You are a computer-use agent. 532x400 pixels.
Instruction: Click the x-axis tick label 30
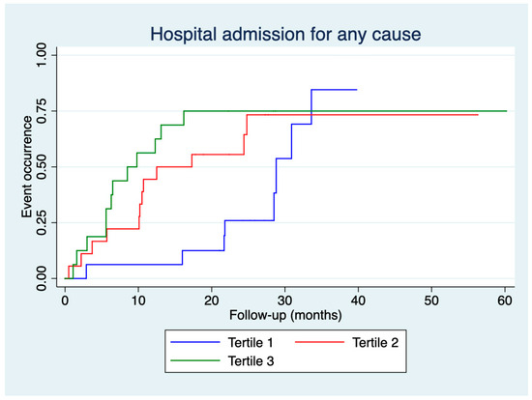[x=285, y=300]
